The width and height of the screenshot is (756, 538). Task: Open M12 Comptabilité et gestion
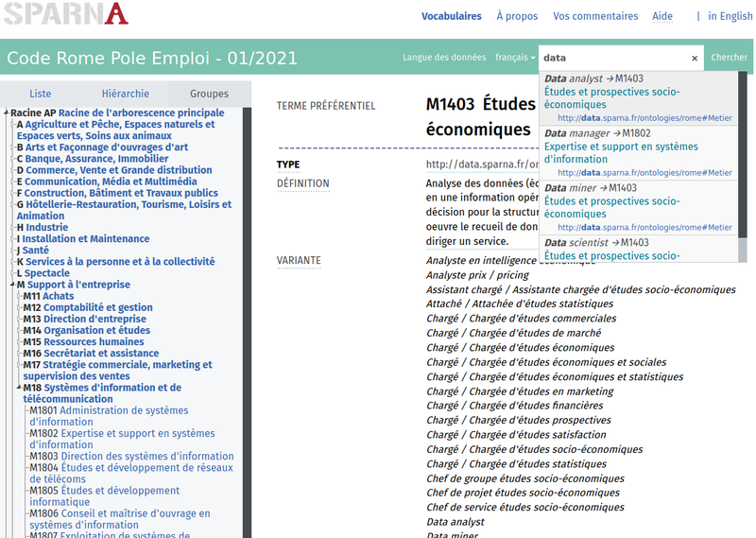88,307
